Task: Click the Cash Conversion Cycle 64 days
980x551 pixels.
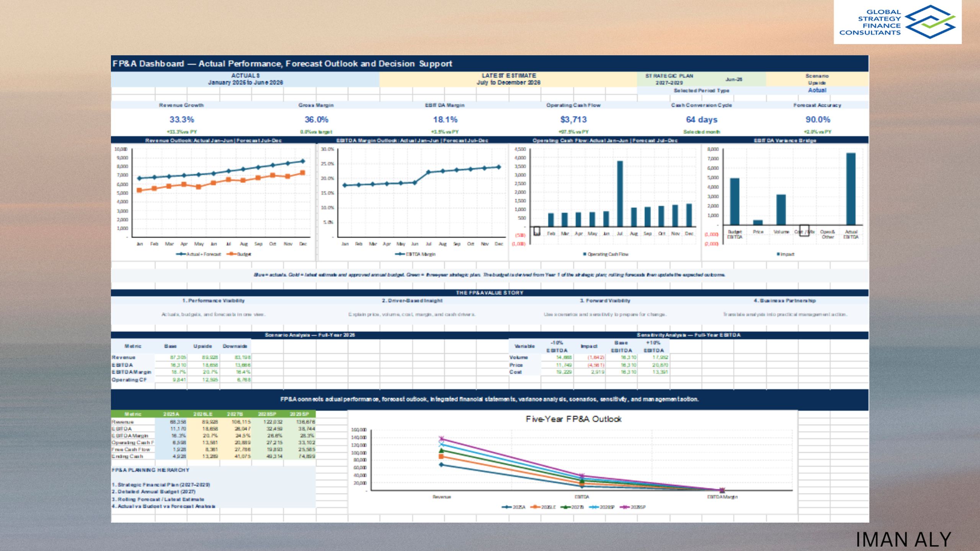Action: 702,119
